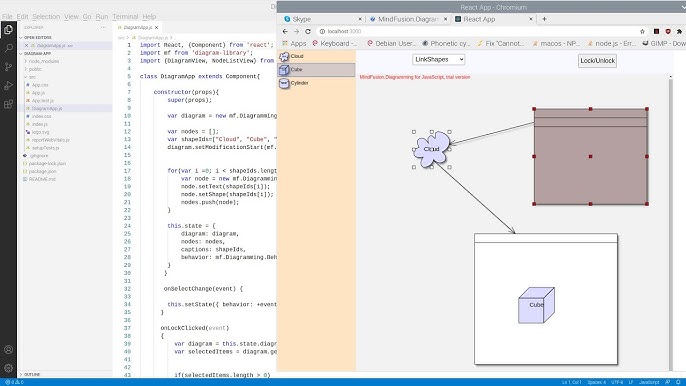
Task: Open the Source Control view in VS Code
Action: pos(8,67)
